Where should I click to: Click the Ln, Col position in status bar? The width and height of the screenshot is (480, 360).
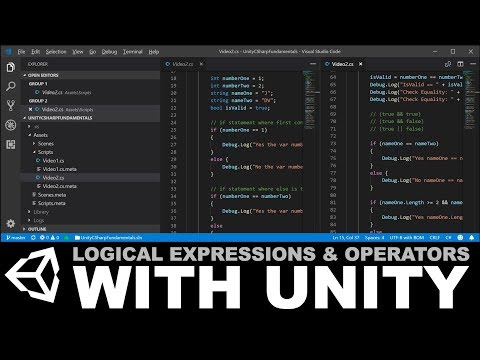[346, 238]
